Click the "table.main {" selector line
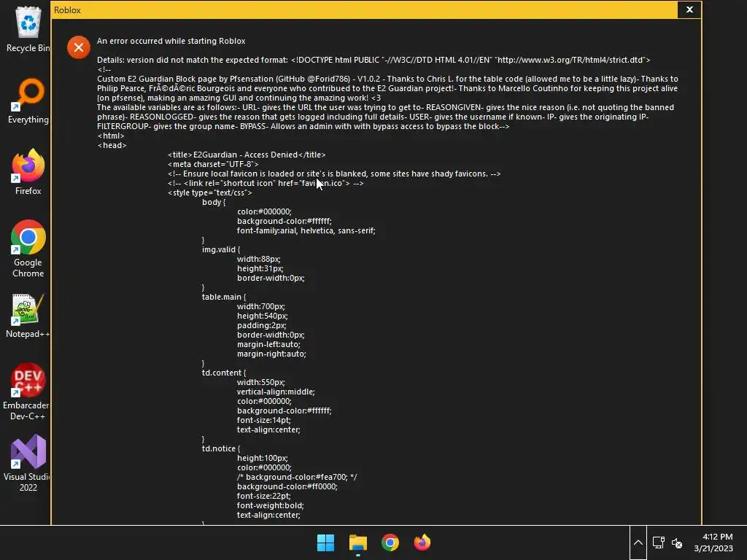 pyautogui.click(x=224, y=297)
